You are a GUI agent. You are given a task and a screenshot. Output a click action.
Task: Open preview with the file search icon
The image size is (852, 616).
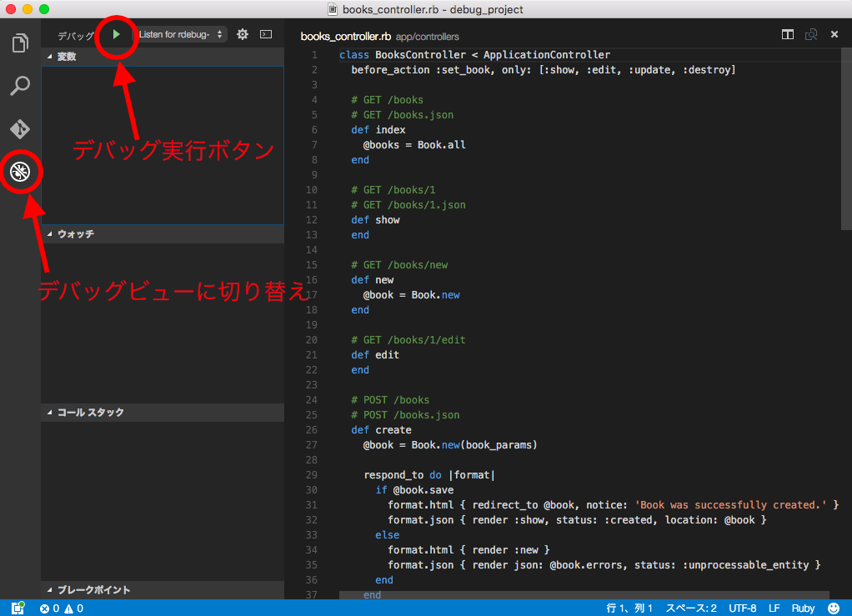810,34
